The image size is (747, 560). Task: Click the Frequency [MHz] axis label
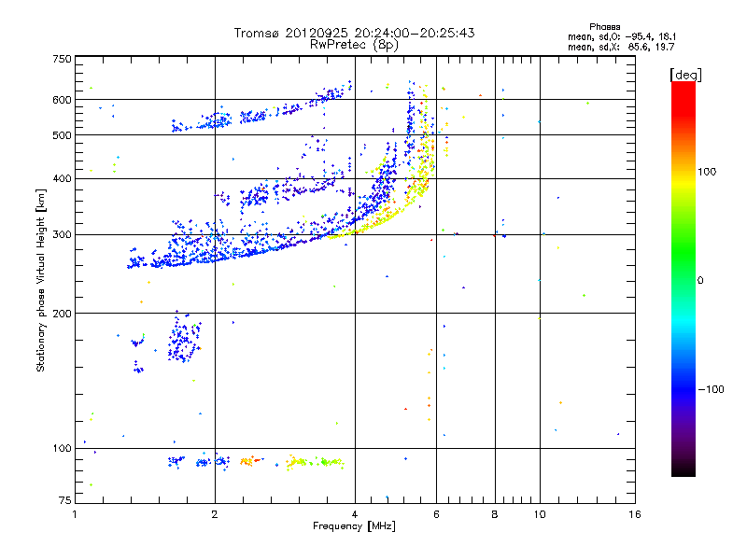coord(354,526)
